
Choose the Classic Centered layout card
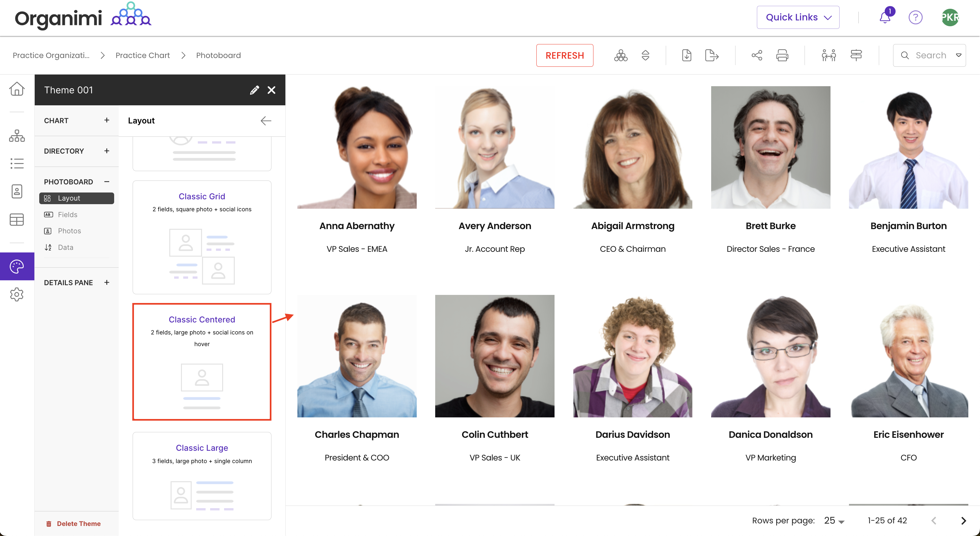[x=202, y=362]
